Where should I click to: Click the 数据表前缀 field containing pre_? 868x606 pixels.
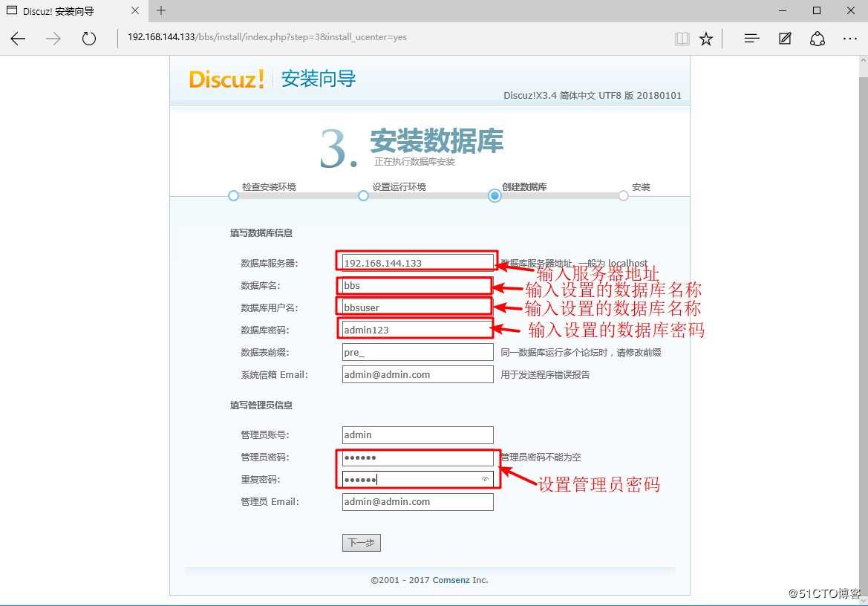(418, 352)
